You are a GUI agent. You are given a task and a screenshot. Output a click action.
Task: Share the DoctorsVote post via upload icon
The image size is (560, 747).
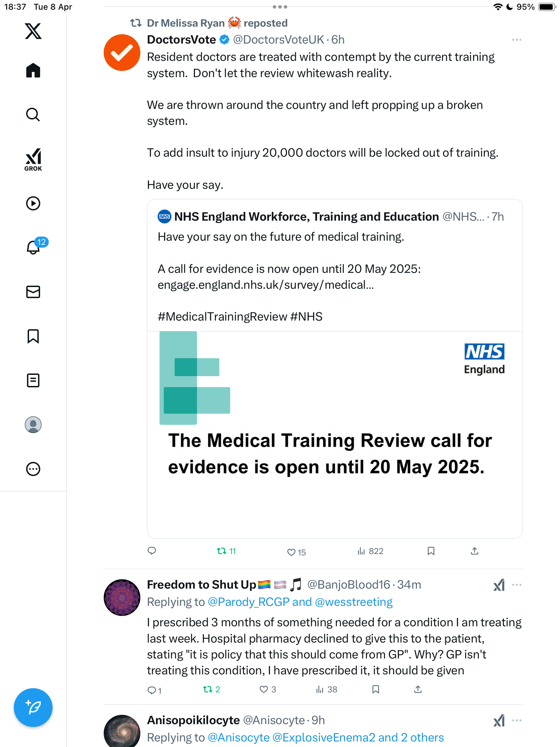475,551
